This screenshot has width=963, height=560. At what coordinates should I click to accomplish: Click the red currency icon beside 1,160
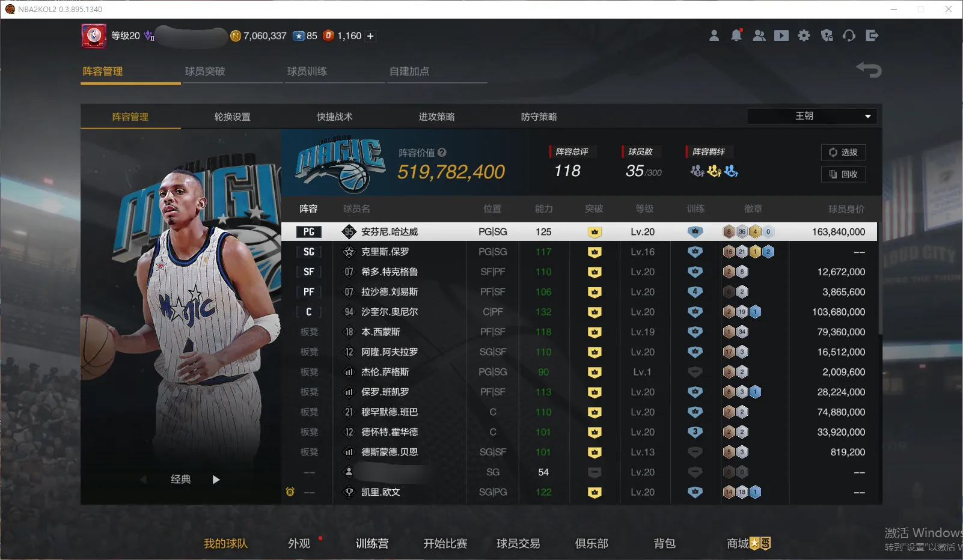[x=328, y=36]
